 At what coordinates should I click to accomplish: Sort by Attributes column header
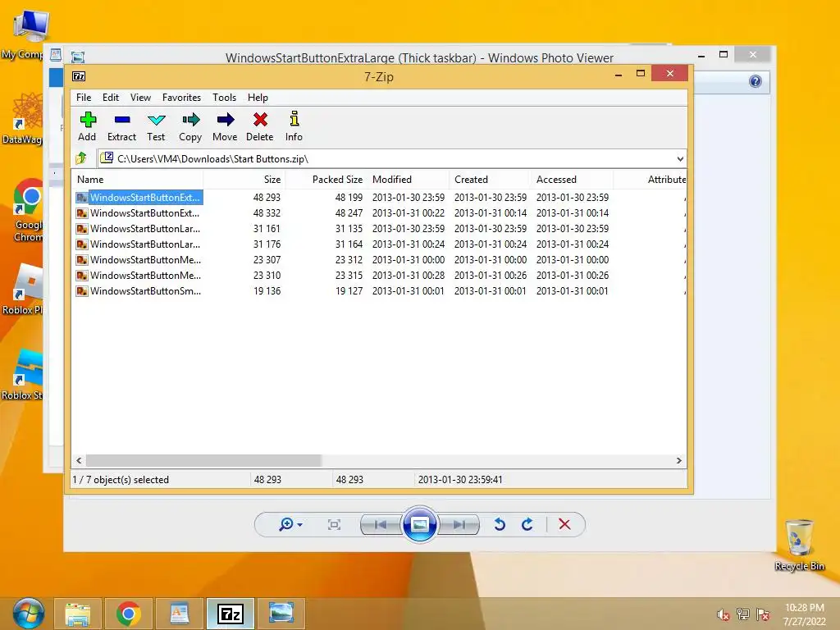[651, 180]
